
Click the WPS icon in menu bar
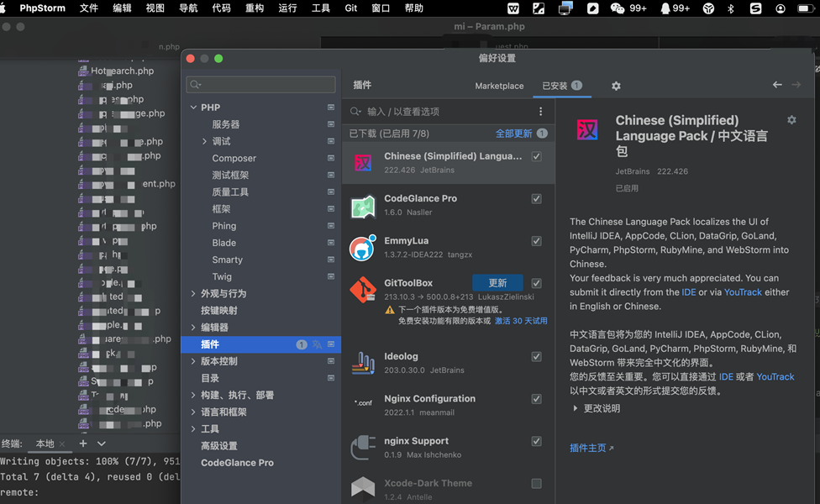(x=513, y=8)
